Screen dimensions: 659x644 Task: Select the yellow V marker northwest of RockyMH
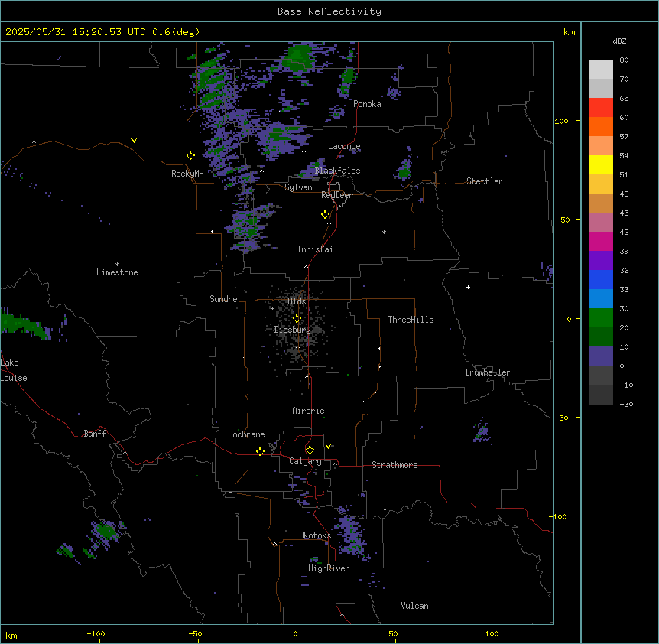coord(134,141)
